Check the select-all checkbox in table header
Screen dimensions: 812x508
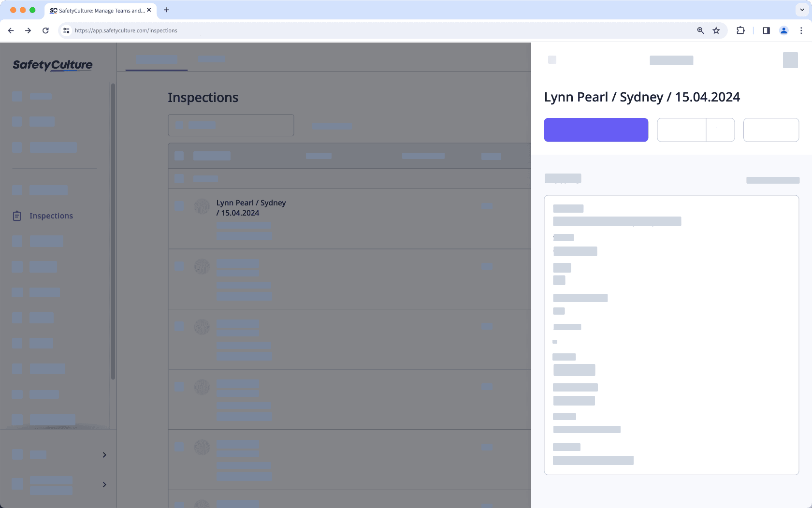coord(179,156)
